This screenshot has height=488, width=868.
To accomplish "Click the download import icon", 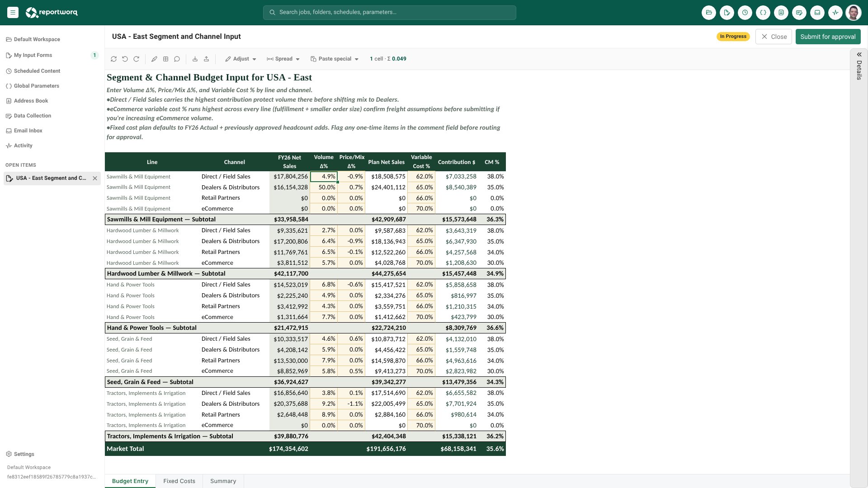I will tap(195, 59).
